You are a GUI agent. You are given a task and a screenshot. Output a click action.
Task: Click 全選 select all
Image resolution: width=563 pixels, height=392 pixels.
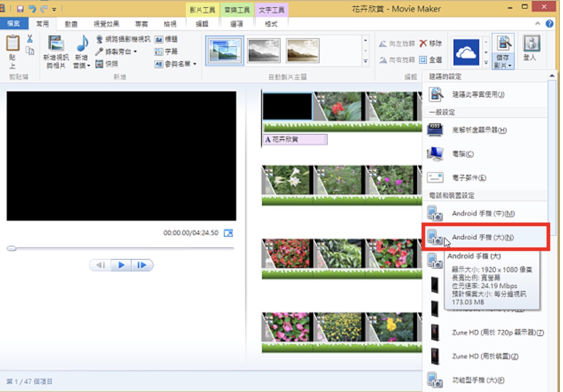point(430,59)
